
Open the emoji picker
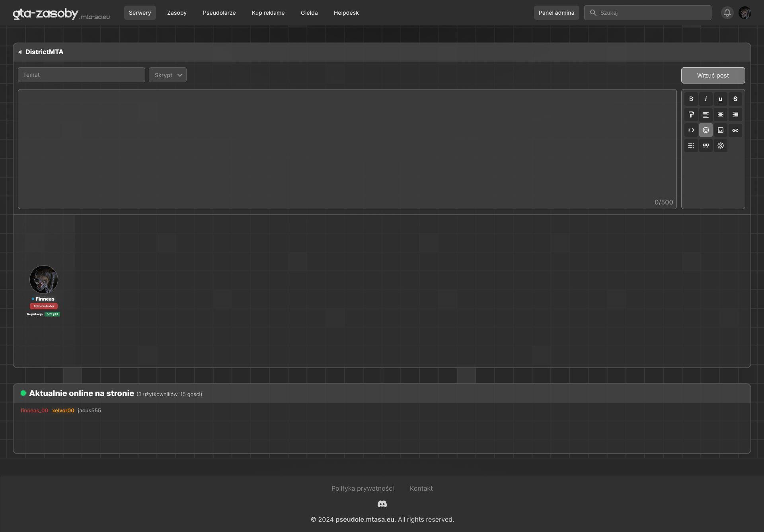(x=706, y=130)
